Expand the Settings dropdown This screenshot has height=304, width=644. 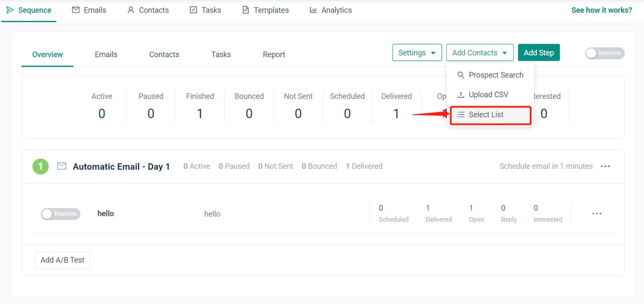coord(417,53)
